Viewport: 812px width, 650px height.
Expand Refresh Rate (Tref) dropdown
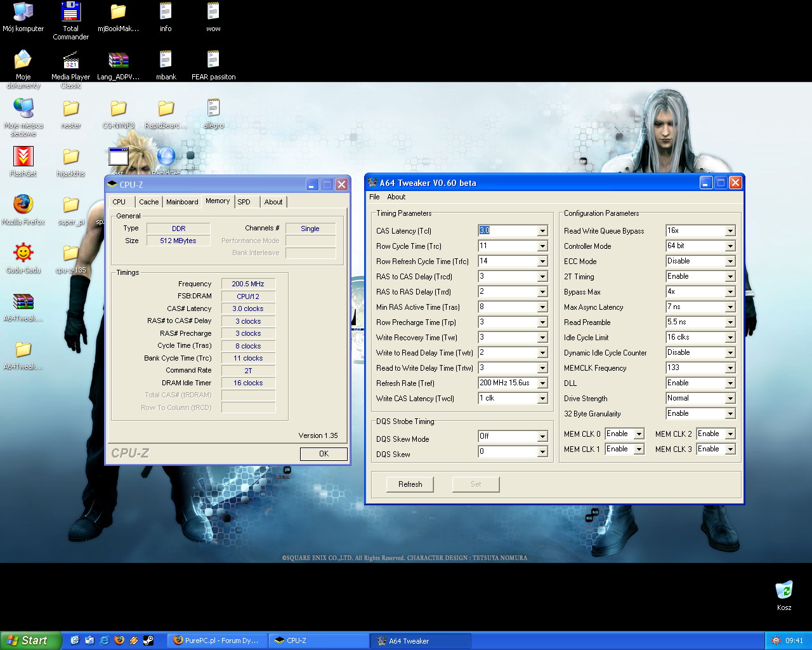[542, 383]
